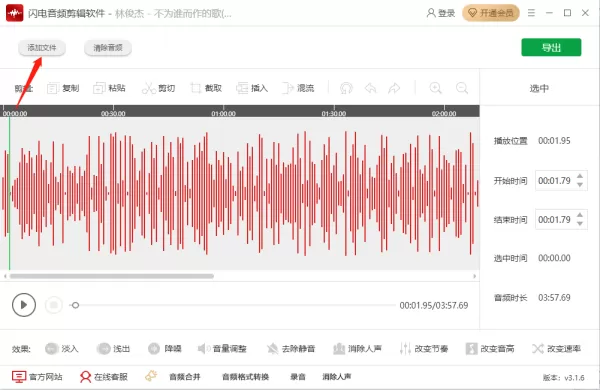Apply the 降噪 noise reduction effect
The width and height of the screenshot is (600, 390).
pyautogui.click(x=165, y=349)
